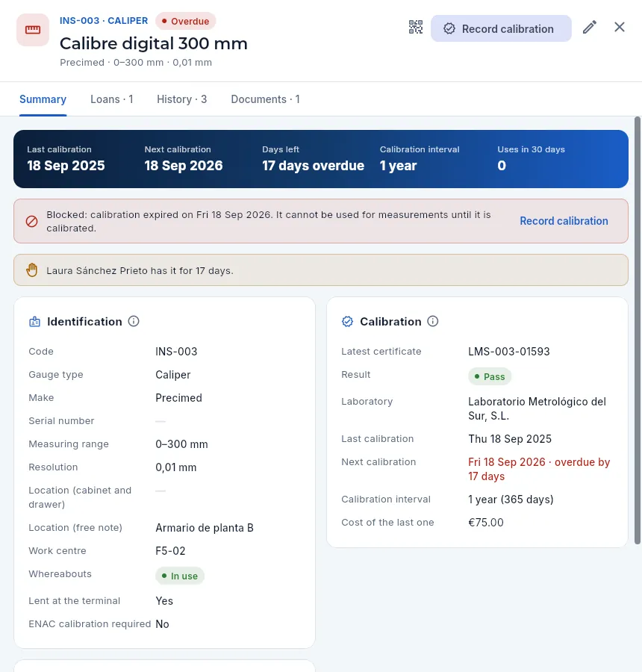The width and height of the screenshot is (642, 672).
Task: Click the INS-003 · CALIPER header code
Action: [x=104, y=21]
